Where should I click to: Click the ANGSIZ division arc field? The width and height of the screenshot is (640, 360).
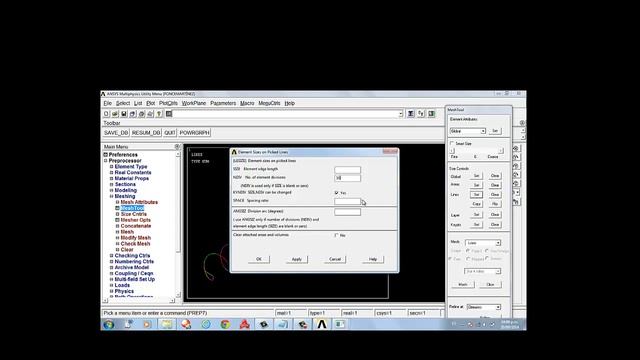point(348,212)
